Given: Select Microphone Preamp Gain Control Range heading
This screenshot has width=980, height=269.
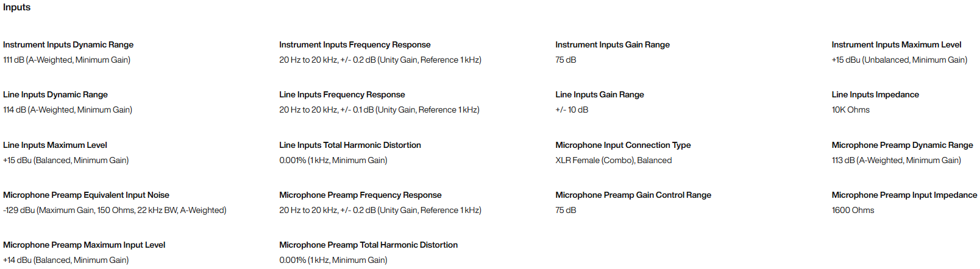Looking at the screenshot, I should point(633,195).
